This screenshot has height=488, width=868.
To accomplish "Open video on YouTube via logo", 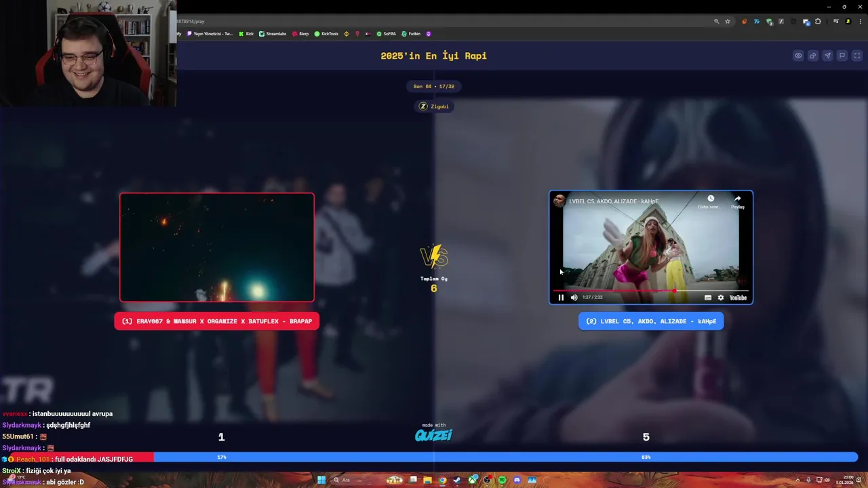I will coord(738,298).
